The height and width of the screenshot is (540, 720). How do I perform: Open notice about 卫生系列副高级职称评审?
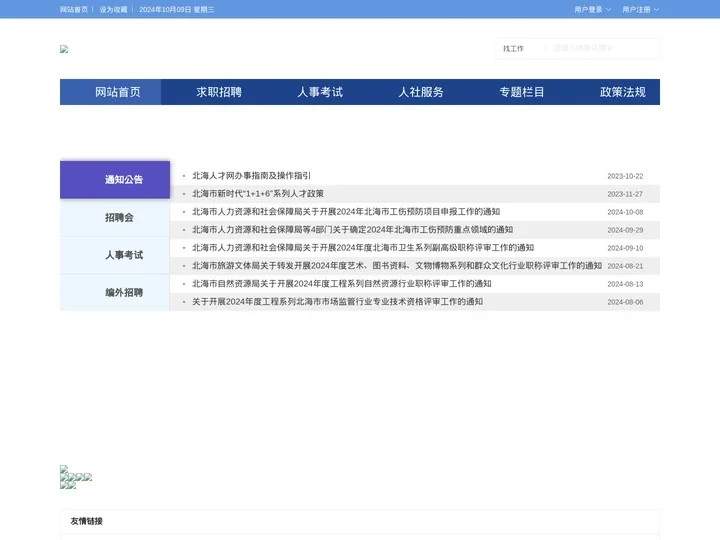point(363,248)
